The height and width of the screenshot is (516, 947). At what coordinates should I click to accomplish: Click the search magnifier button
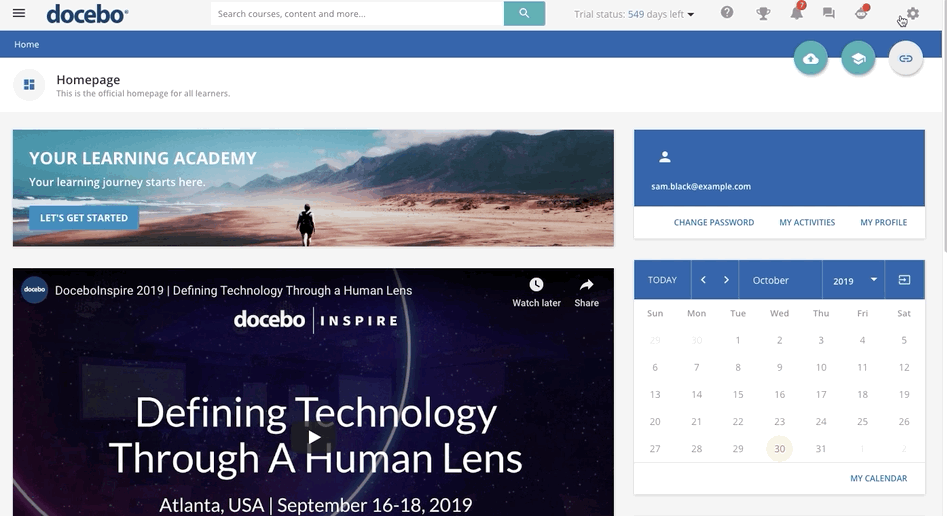(524, 14)
